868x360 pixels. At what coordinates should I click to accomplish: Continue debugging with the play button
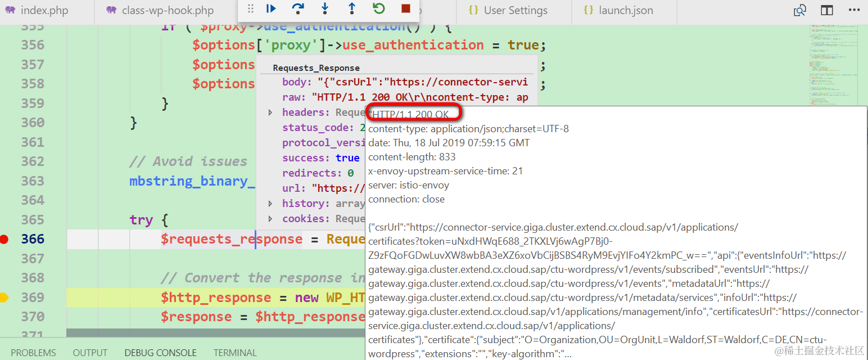point(271,8)
